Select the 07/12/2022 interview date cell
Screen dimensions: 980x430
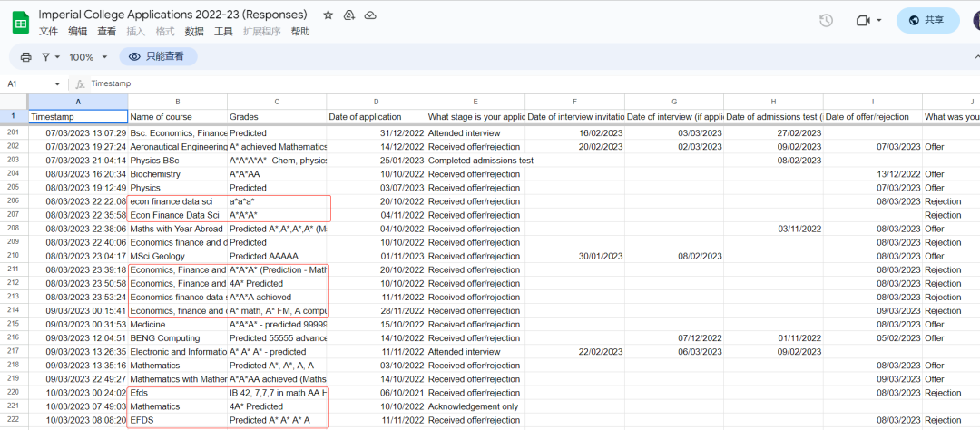click(674, 338)
